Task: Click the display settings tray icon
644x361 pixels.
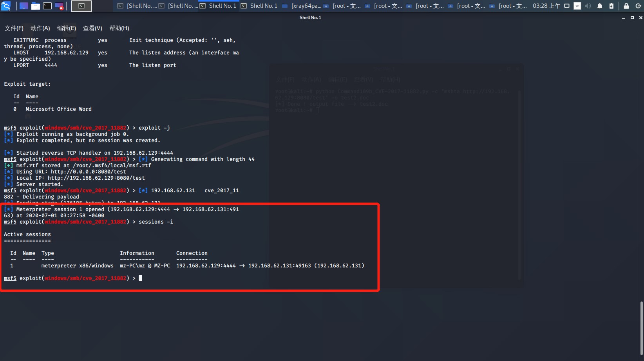Action: tap(566, 6)
